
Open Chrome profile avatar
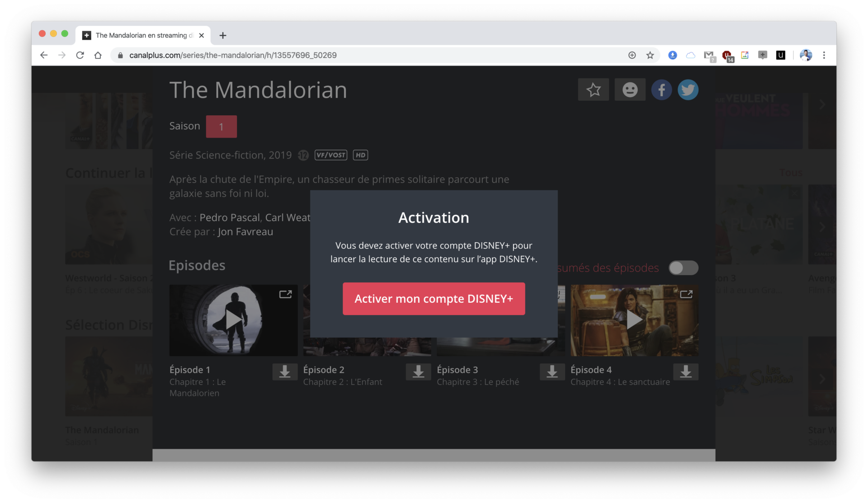(x=806, y=55)
